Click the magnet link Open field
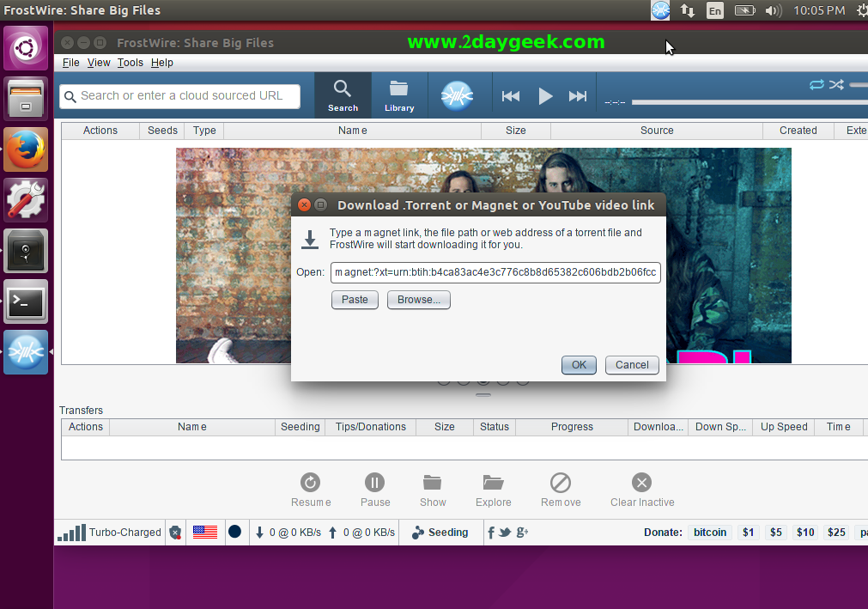This screenshot has width=868, height=609. pyautogui.click(x=495, y=272)
